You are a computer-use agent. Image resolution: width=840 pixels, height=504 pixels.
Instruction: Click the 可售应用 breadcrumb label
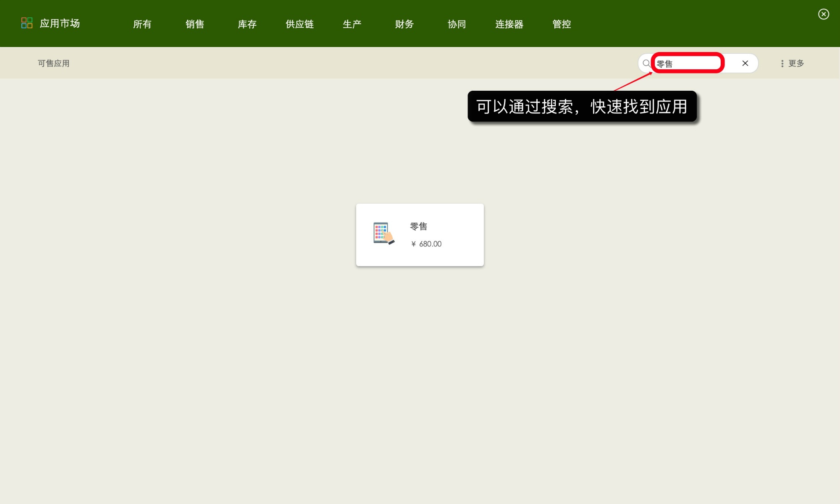coord(54,63)
